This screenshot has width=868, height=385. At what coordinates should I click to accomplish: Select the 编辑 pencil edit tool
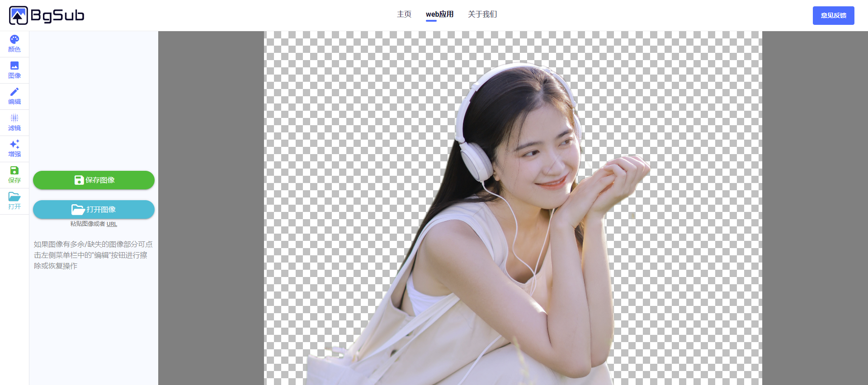click(14, 97)
